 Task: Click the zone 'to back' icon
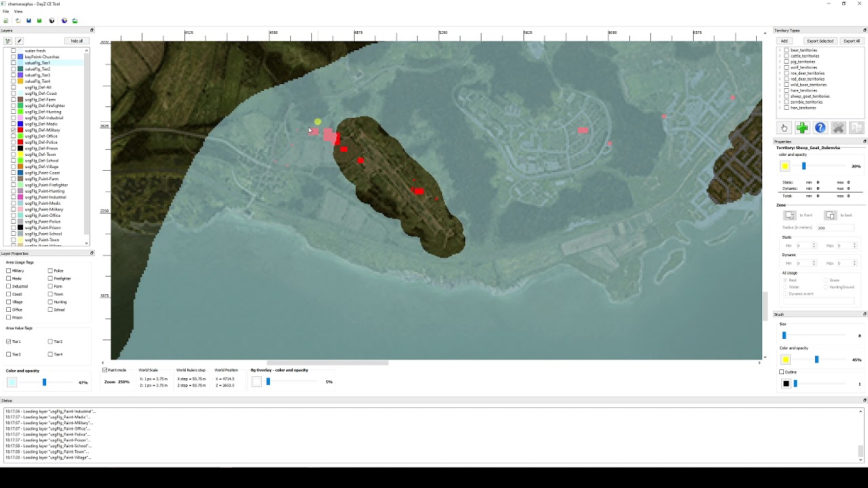(x=830, y=216)
